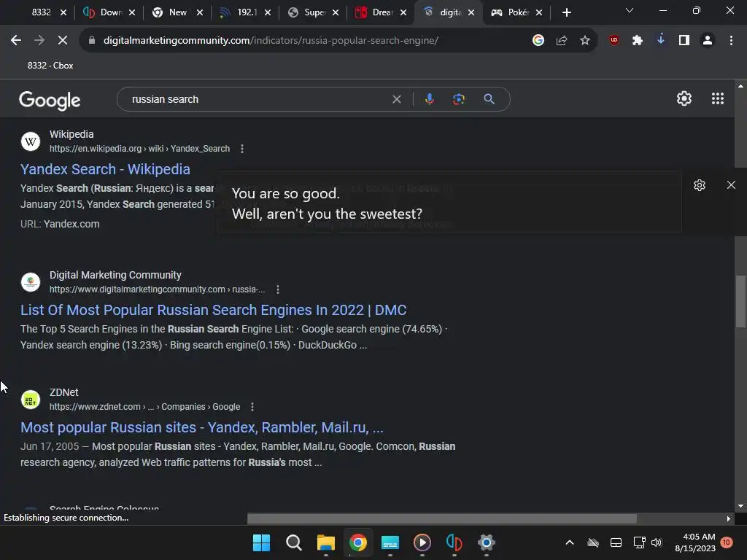Switch to the Drear tab

(381, 12)
